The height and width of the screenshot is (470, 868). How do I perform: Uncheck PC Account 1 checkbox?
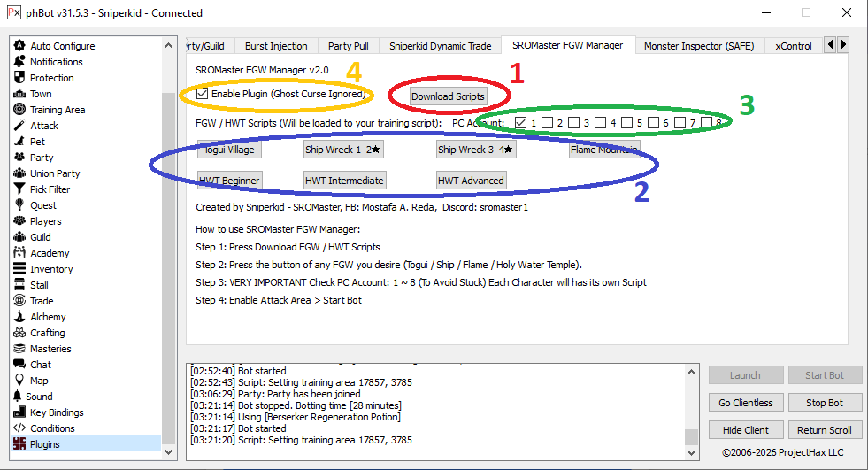(520, 122)
